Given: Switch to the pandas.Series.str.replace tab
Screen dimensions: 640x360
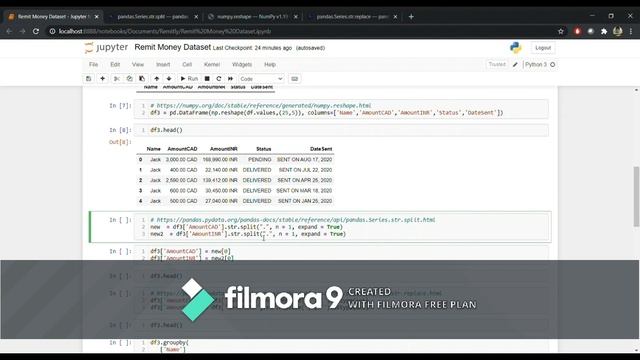Looking at the screenshot, I should 352,17.
